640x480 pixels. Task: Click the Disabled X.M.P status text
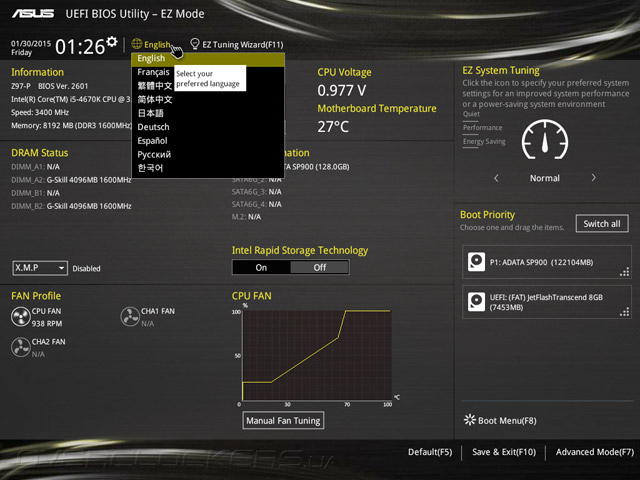[x=86, y=269]
